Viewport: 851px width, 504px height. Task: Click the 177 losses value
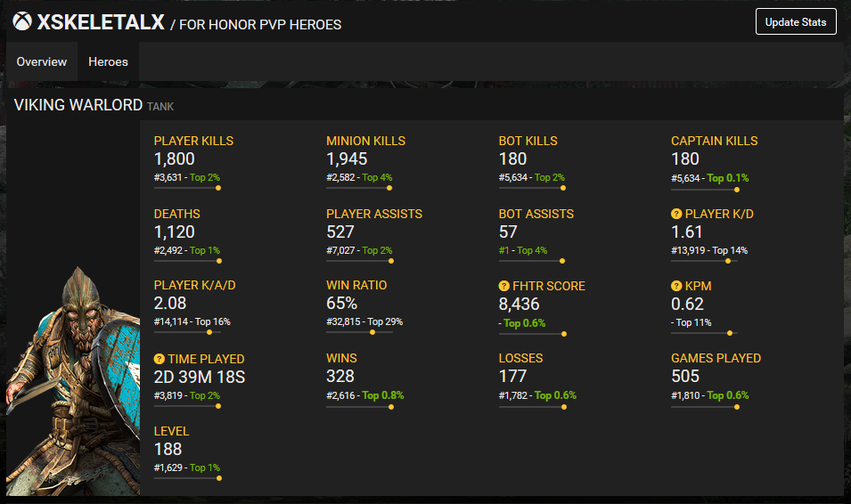[513, 377]
